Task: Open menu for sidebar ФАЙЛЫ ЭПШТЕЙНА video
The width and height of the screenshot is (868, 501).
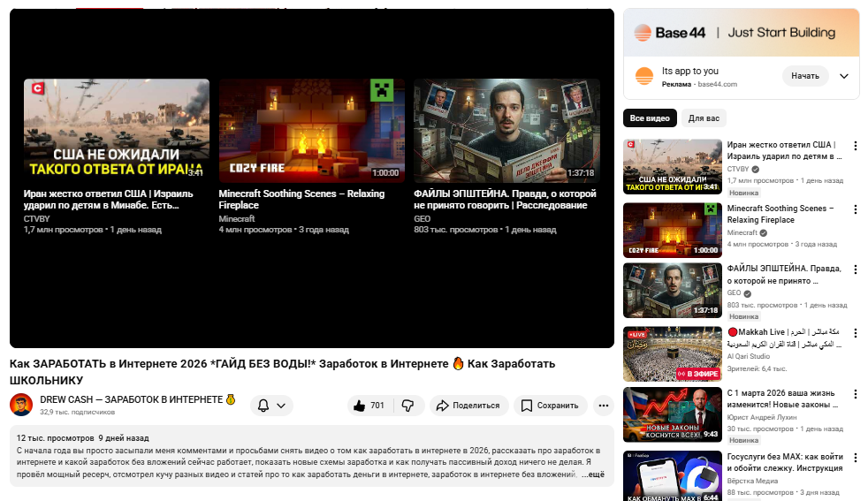Action: tap(856, 269)
